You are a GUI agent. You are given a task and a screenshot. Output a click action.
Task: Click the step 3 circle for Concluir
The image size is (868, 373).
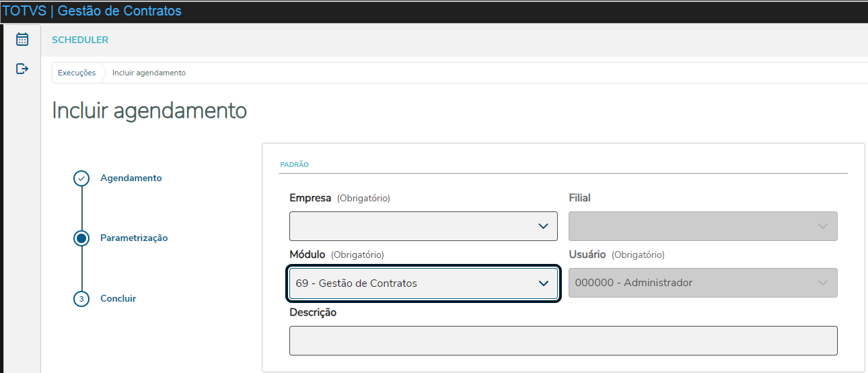tap(81, 298)
